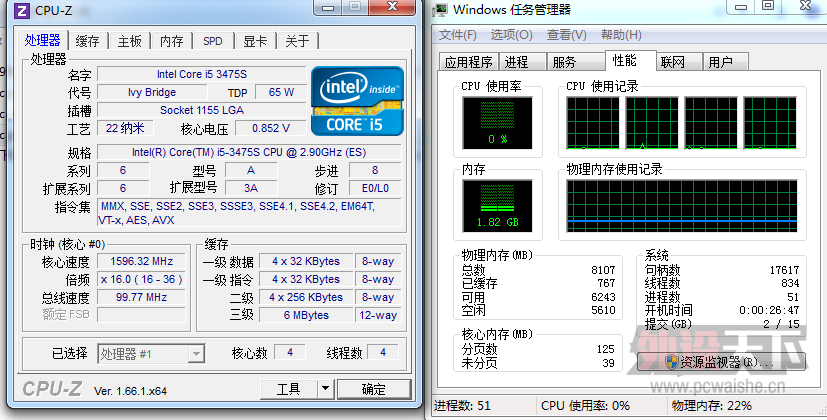The width and height of the screenshot is (827, 420).
Task: Click the 工艺 value 22 纳米
Action: click(125, 128)
